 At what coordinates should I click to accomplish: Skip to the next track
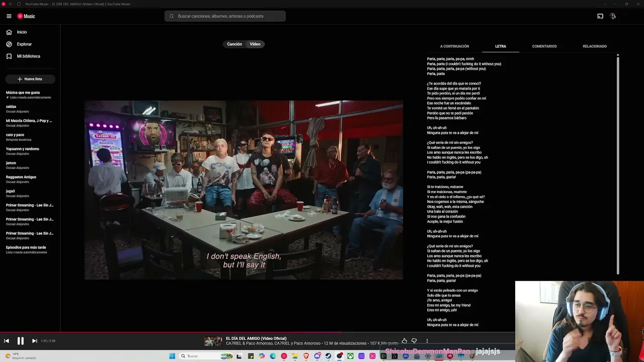tap(34, 341)
